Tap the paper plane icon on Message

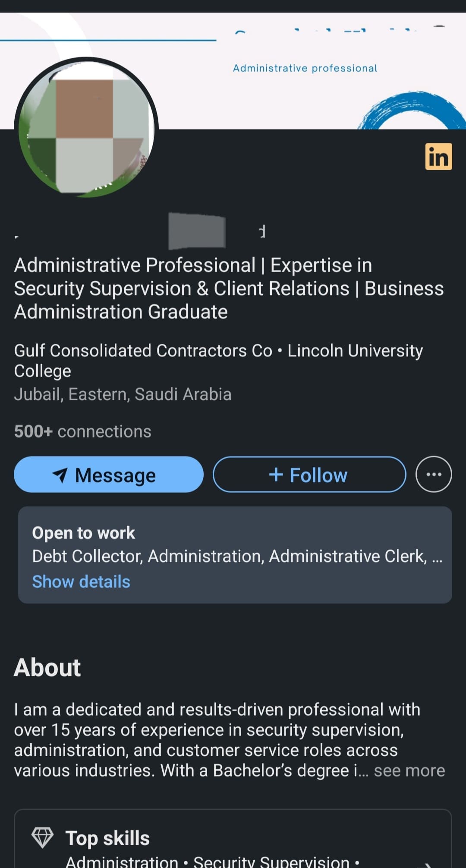pyautogui.click(x=60, y=475)
